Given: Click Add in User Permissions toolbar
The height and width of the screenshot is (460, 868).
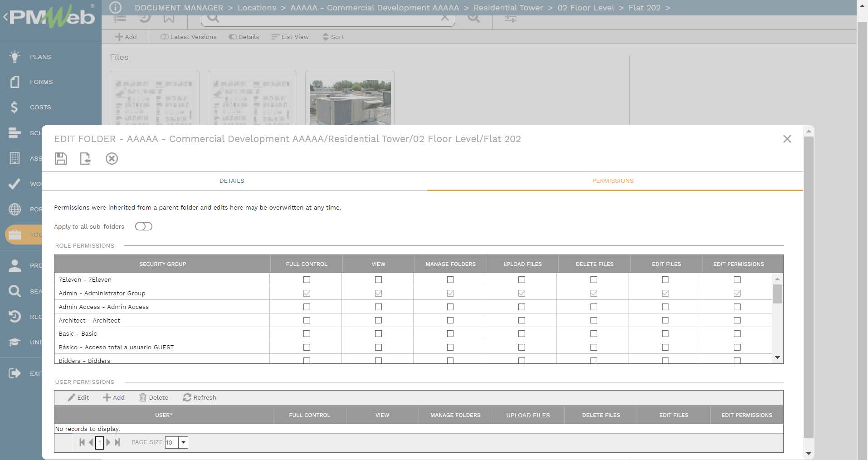Looking at the screenshot, I should (114, 397).
